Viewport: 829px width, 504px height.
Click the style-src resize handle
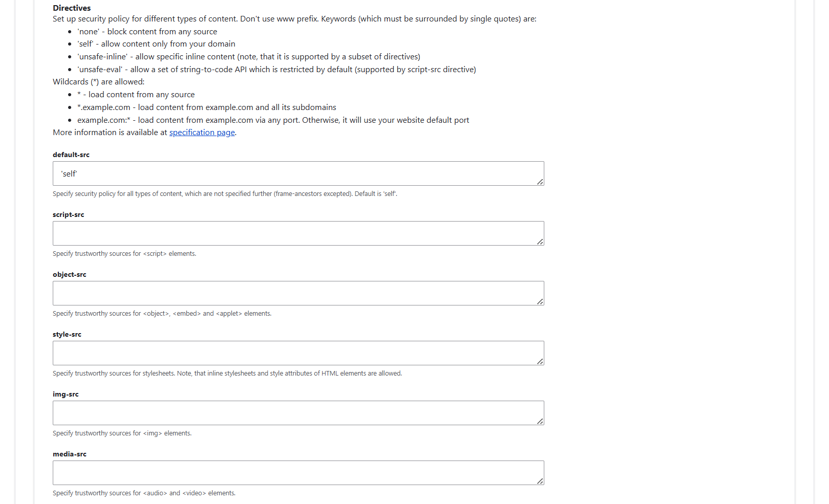point(540,361)
